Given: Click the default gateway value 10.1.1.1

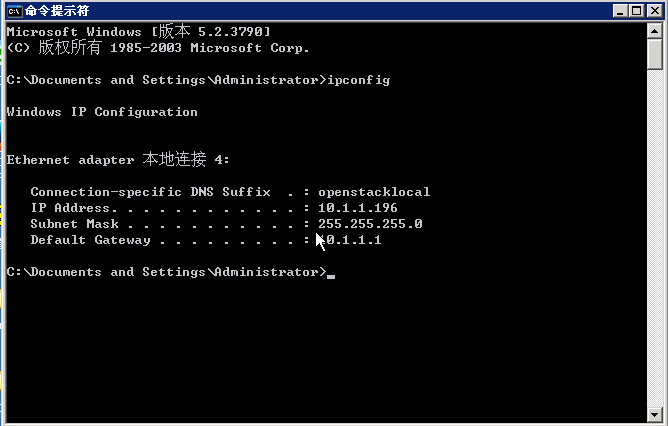Looking at the screenshot, I should (x=350, y=240).
